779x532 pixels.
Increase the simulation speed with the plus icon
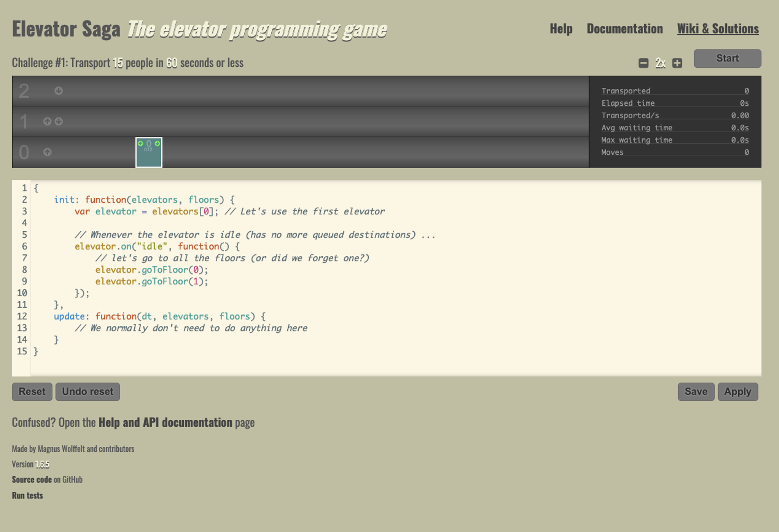pos(677,63)
